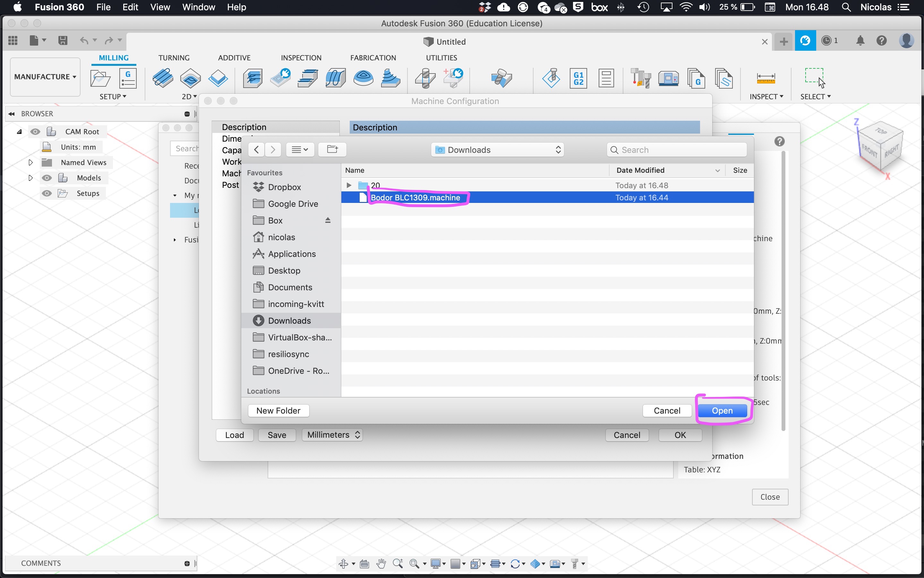
Task: Toggle visibility eye for Setups
Action: 47,193
